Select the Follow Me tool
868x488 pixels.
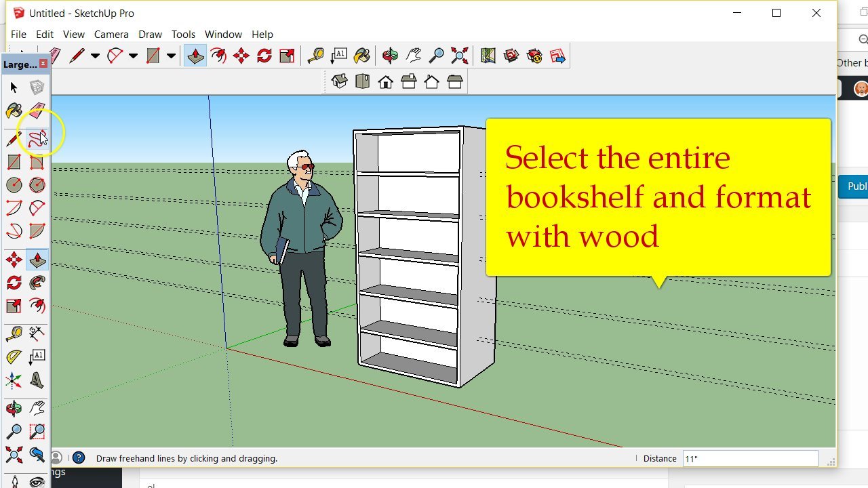37,283
